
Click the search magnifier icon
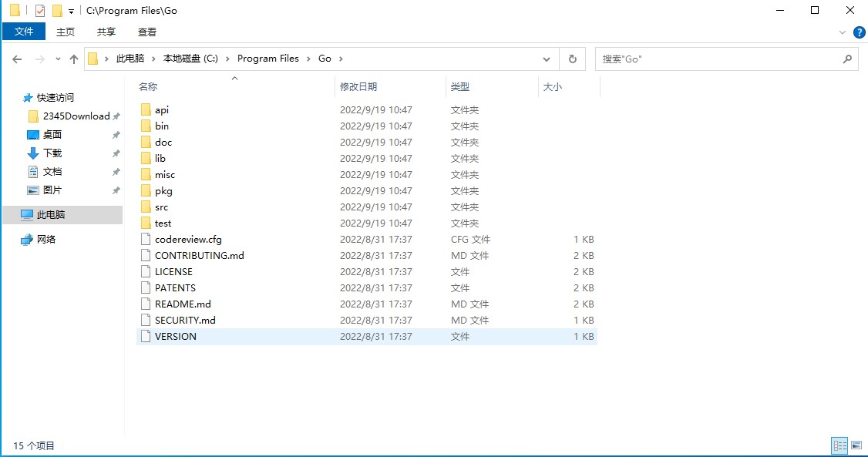point(847,59)
